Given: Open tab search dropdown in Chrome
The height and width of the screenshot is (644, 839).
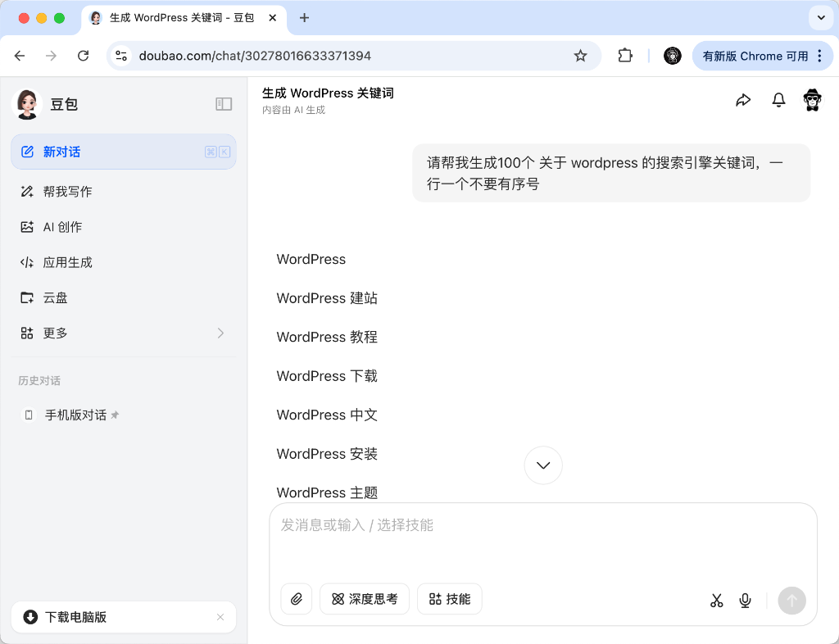Looking at the screenshot, I should pyautogui.click(x=821, y=17).
